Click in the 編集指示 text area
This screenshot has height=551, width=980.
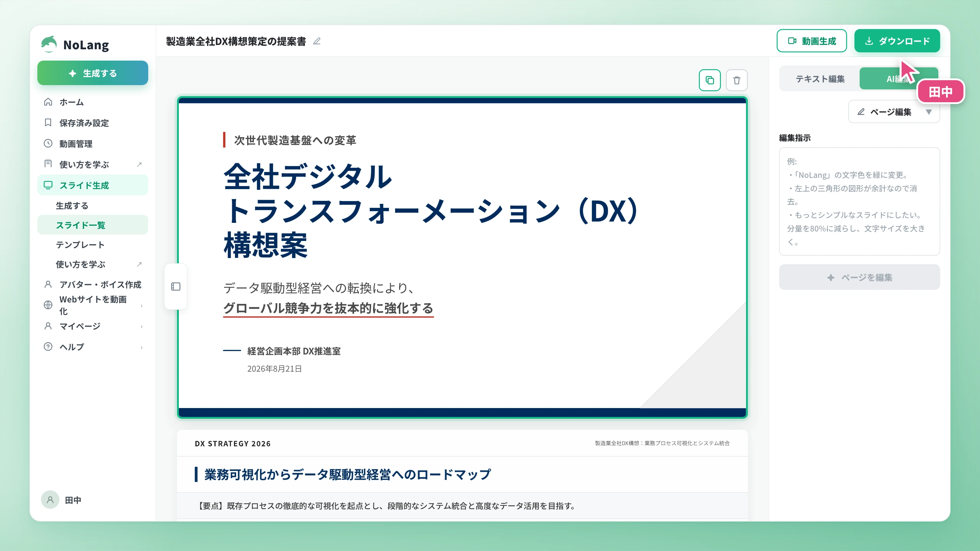pos(859,201)
